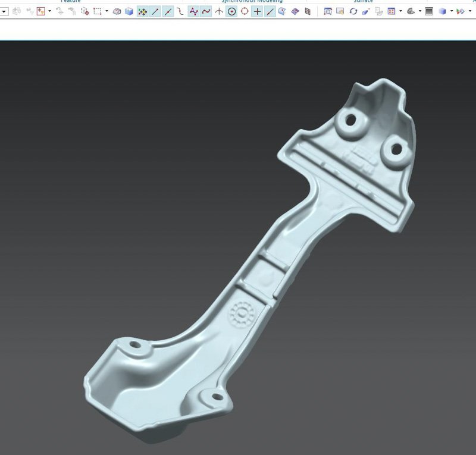Image resolution: width=476 pixels, height=455 pixels.
Task: Click the Refresh rotate-arrows button
Action: point(353,11)
